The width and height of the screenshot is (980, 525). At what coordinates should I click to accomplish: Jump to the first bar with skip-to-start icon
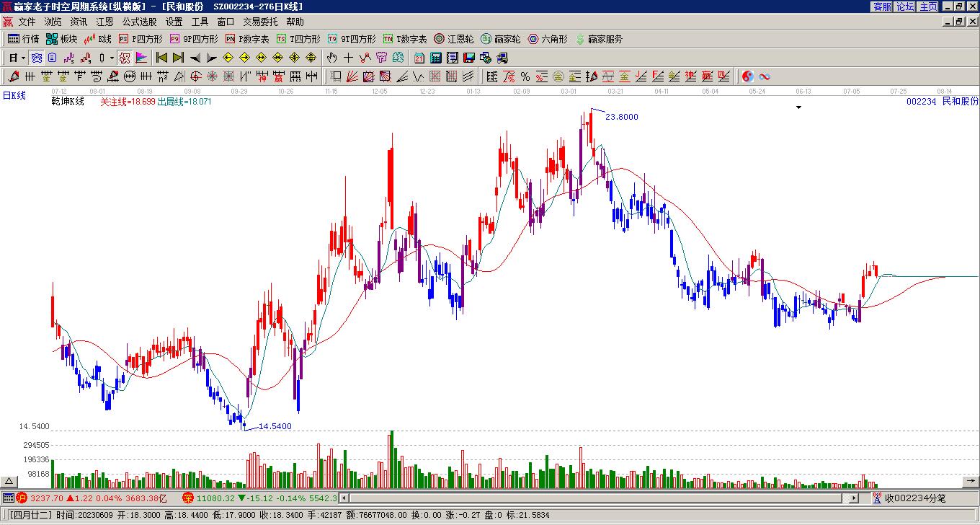point(161,58)
